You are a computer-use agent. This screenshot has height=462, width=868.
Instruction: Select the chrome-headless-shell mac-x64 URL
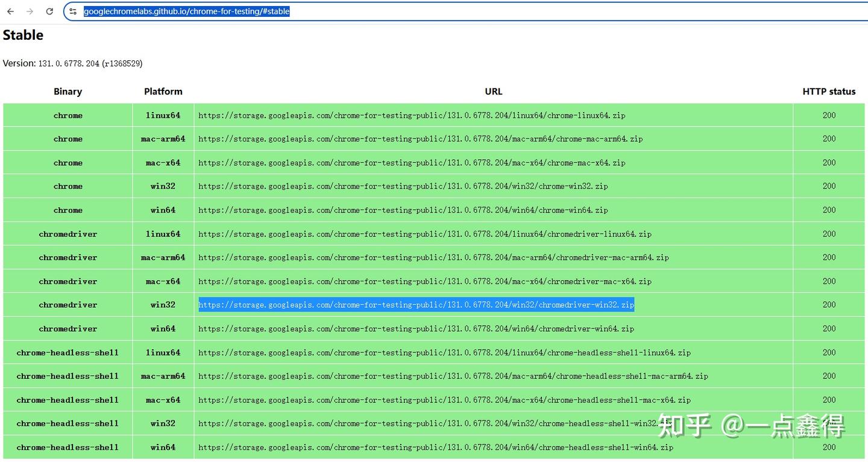click(444, 400)
